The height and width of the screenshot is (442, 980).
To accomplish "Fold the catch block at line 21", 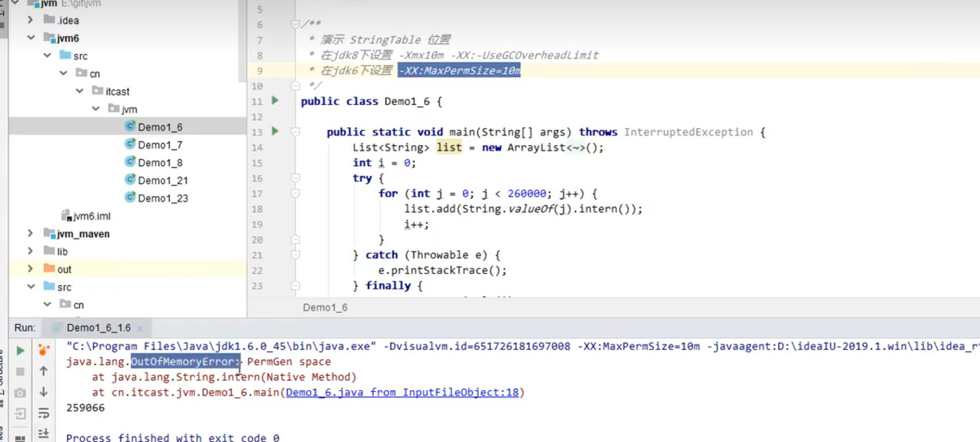I will point(295,255).
